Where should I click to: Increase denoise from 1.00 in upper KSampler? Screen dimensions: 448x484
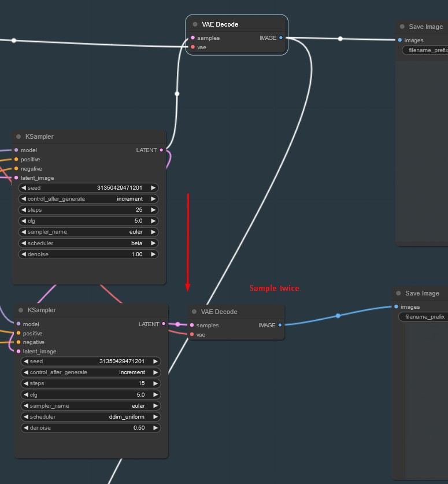153,254
